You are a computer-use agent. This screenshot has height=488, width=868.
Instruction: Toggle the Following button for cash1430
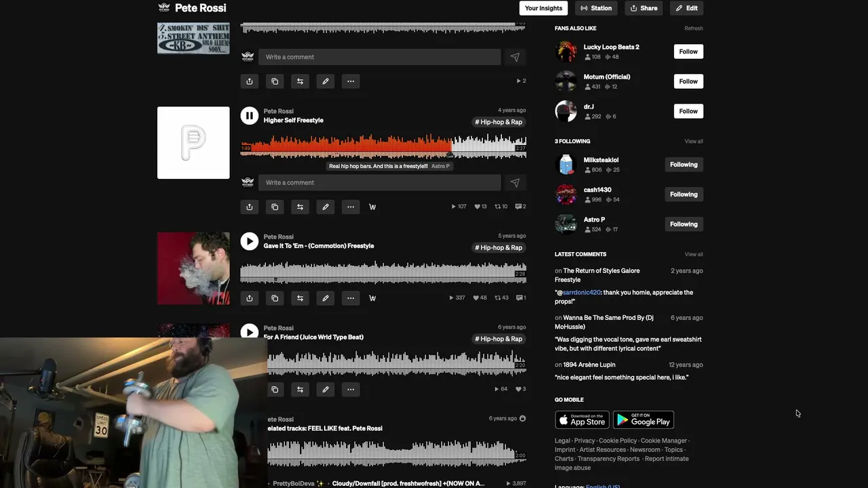click(684, 195)
